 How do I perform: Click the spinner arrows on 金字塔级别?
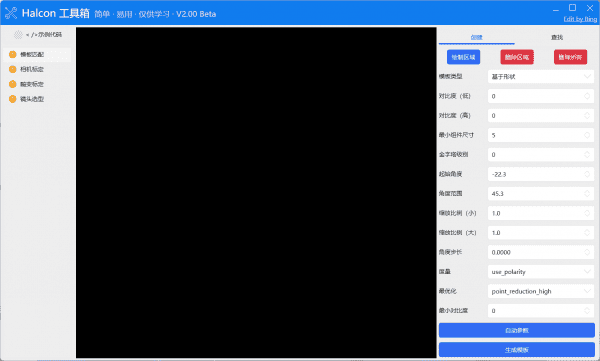click(x=587, y=155)
